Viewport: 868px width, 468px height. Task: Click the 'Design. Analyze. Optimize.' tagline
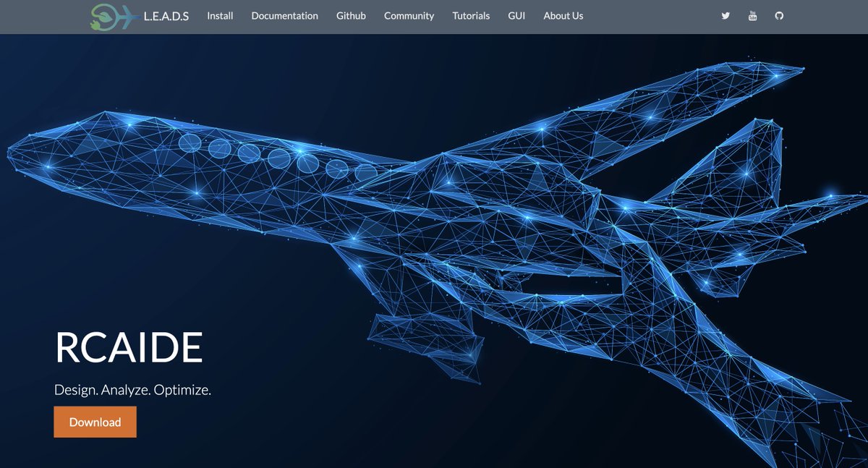pos(132,390)
